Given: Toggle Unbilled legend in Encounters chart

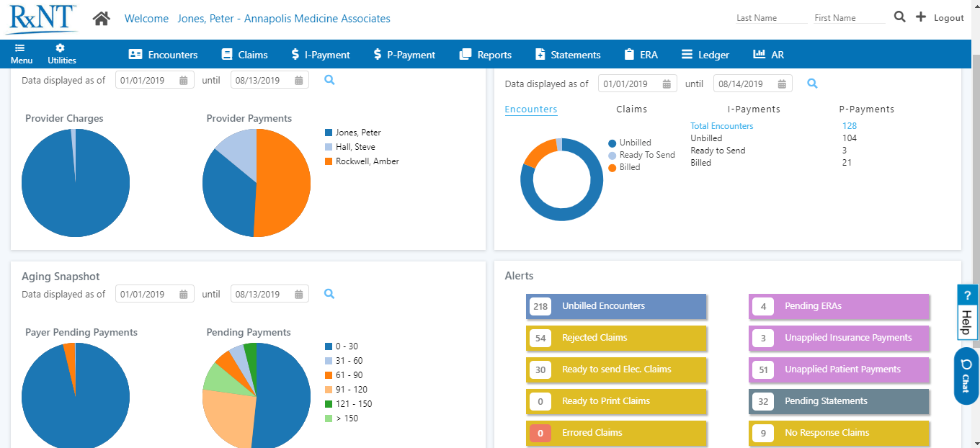Looking at the screenshot, I should point(629,143).
